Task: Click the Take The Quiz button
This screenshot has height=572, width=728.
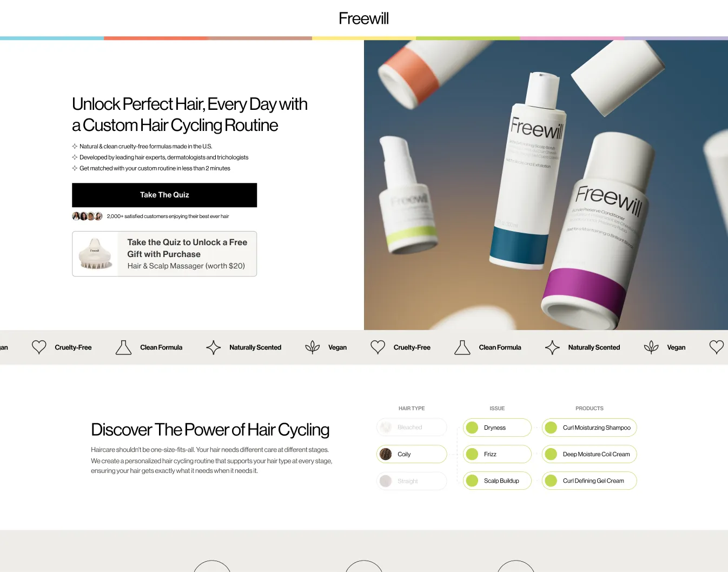Action: [164, 195]
